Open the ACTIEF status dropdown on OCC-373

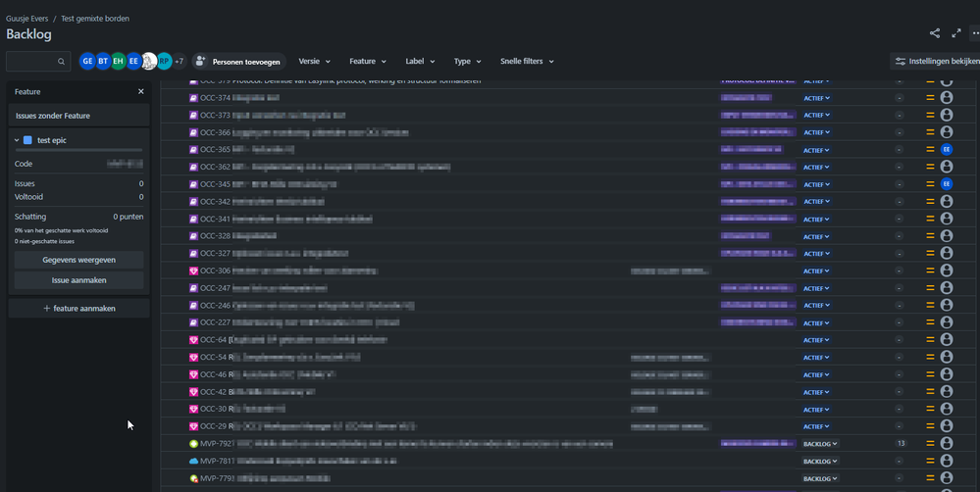point(817,116)
